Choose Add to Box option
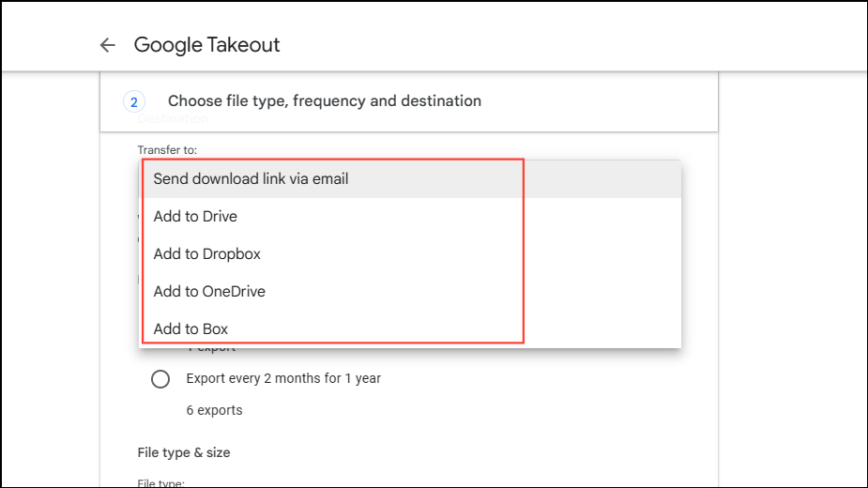 pos(410,328)
